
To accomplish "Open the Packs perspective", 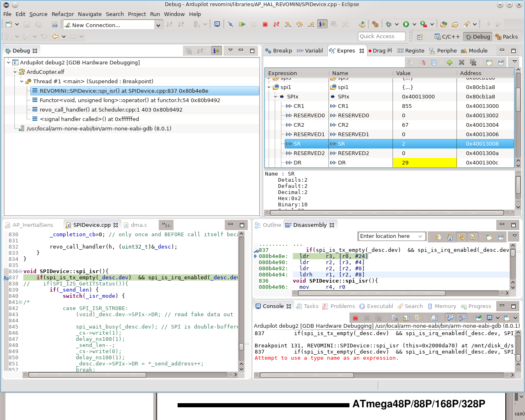I will [506, 37].
